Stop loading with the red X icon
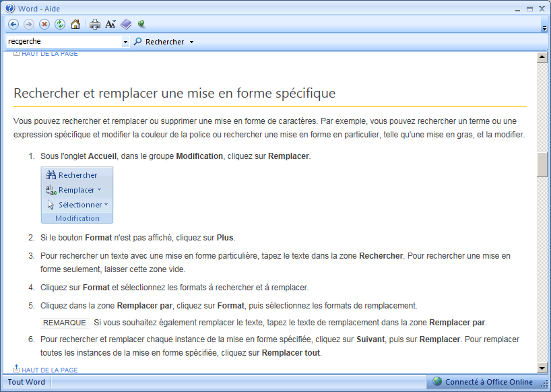This screenshot has width=551, height=392. [x=44, y=24]
